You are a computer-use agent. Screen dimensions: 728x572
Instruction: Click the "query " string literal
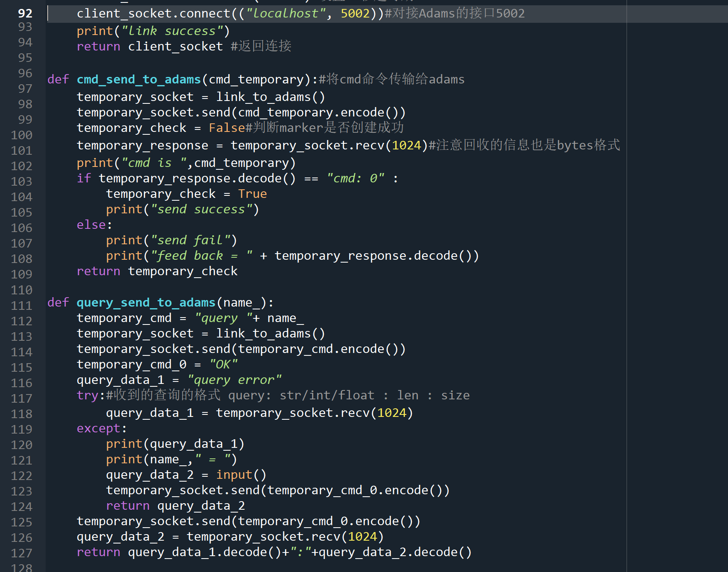pyautogui.click(x=223, y=318)
